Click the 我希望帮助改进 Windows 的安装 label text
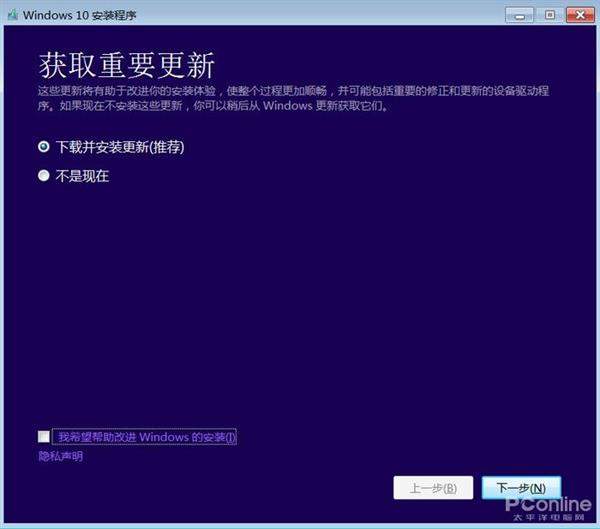The width and height of the screenshot is (600, 529). click(146, 437)
